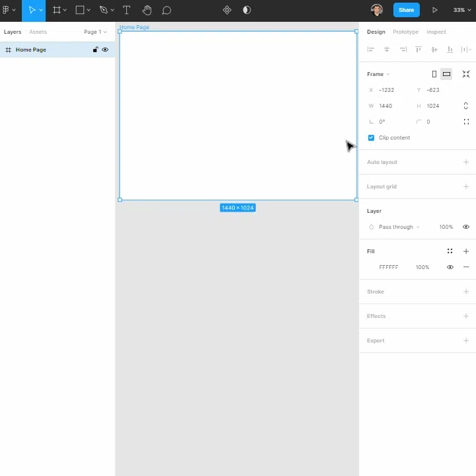Click the Home Page frame title on canvas
This screenshot has height=476, width=476.
pyautogui.click(x=134, y=27)
